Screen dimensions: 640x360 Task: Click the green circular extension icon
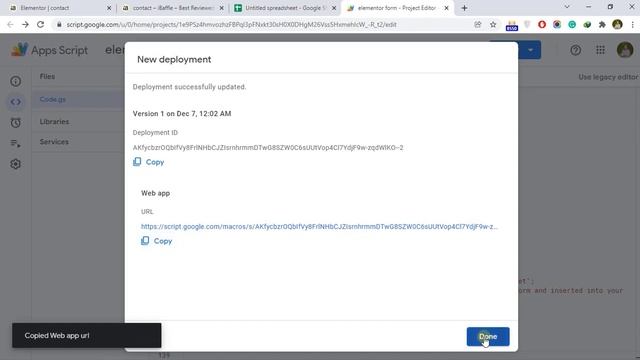[x=572, y=24]
